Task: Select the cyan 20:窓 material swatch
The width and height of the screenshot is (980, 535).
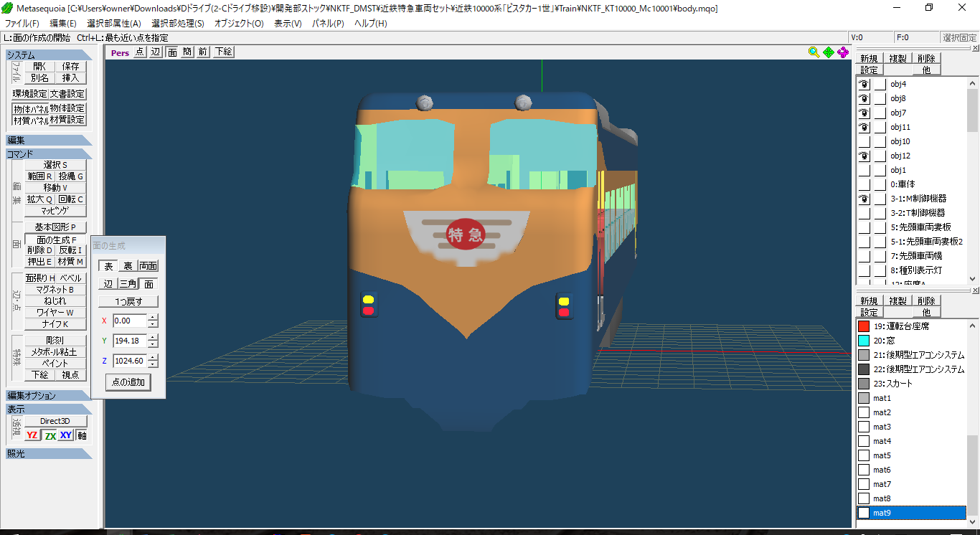Action: pyautogui.click(x=864, y=341)
